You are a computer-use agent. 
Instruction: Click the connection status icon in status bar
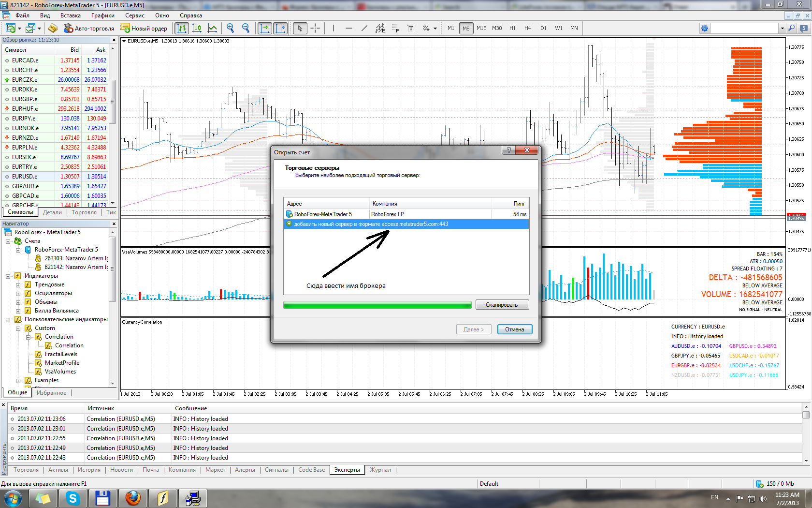[759, 483]
